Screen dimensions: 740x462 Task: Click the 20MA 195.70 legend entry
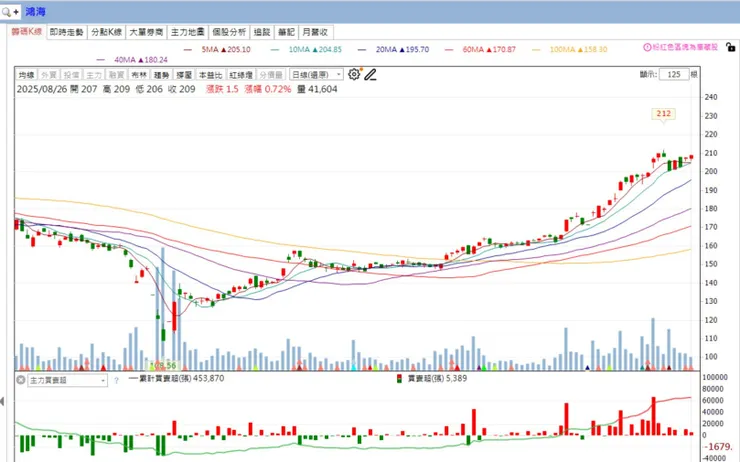394,49
